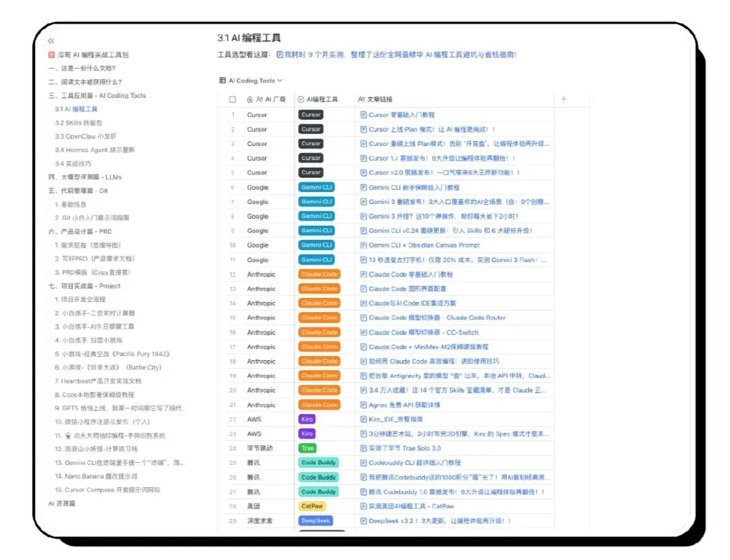Image resolution: width=730 pixels, height=560 pixels.
Task: Click the dark Cursor tag in row 1
Action: click(x=310, y=115)
